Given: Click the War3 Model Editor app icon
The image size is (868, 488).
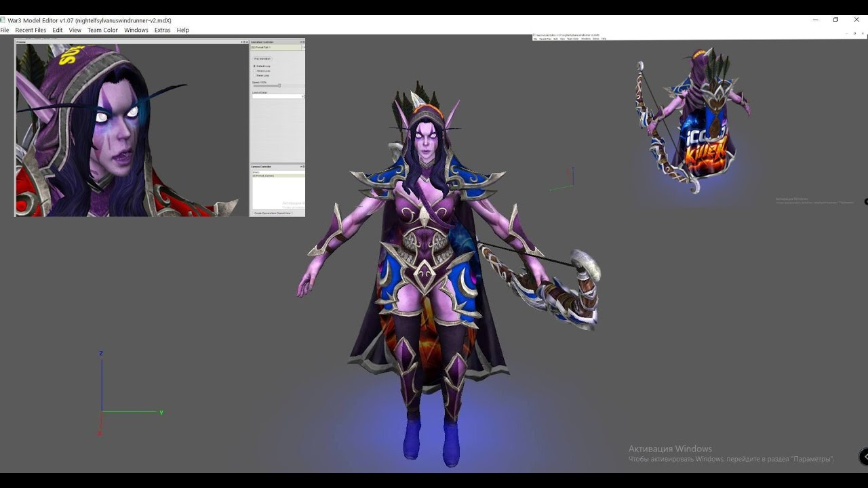Looking at the screenshot, I should point(3,20).
